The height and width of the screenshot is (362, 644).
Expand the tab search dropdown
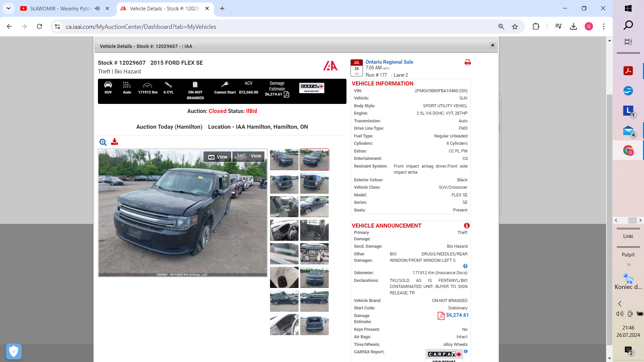pos(8,9)
